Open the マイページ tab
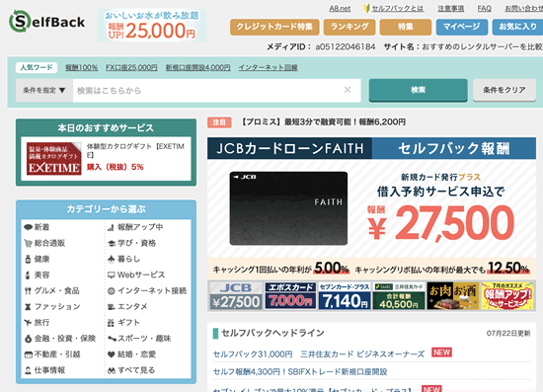Viewport: 543px width, 392px height. (462, 27)
